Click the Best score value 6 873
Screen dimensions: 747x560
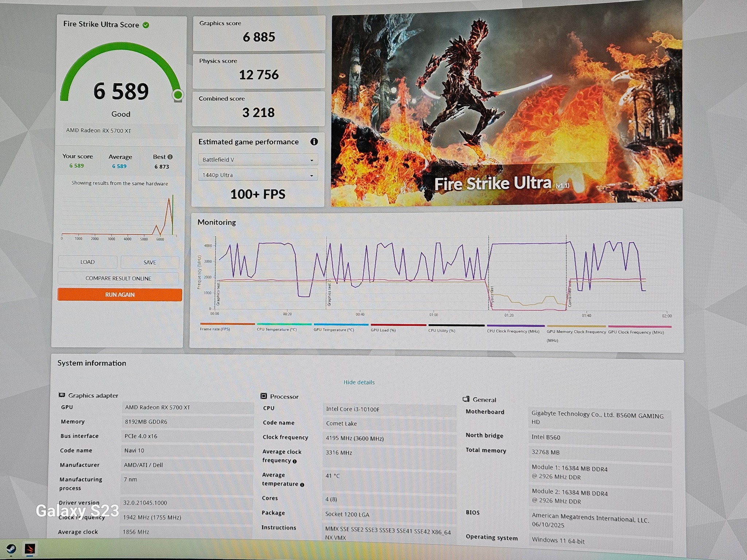(162, 167)
